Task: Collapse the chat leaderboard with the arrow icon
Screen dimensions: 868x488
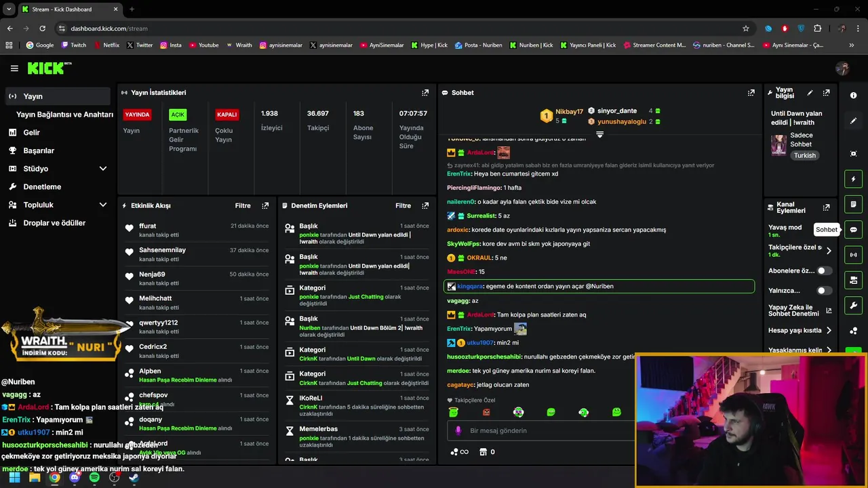Action: tap(599, 135)
